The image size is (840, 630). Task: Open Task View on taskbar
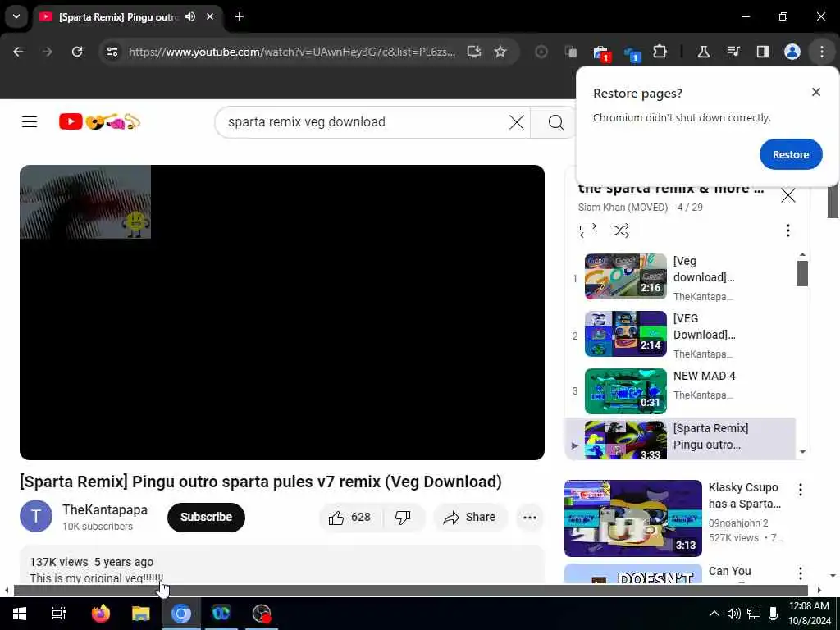pos(59,614)
